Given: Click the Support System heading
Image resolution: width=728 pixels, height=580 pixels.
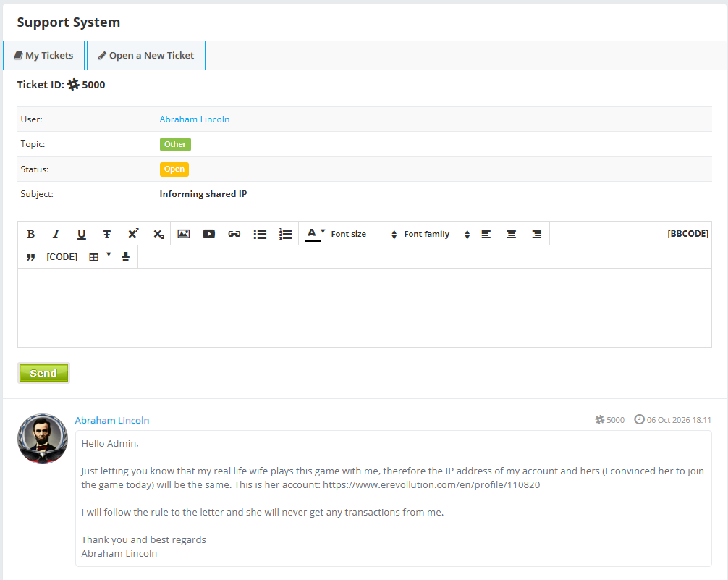Looking at the screenshot, I should click(x=69, y=22).
